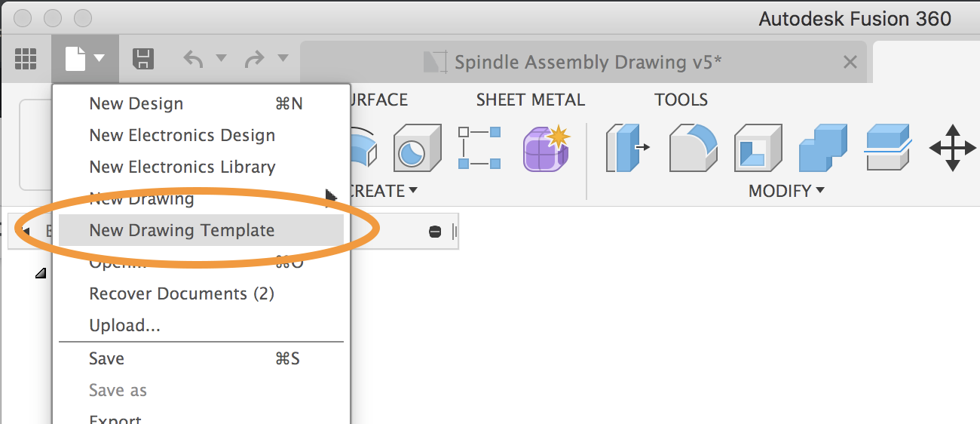This screenshot has width=980, height=424.
Task: Click the File menu document icon
Action: (85, 59)
